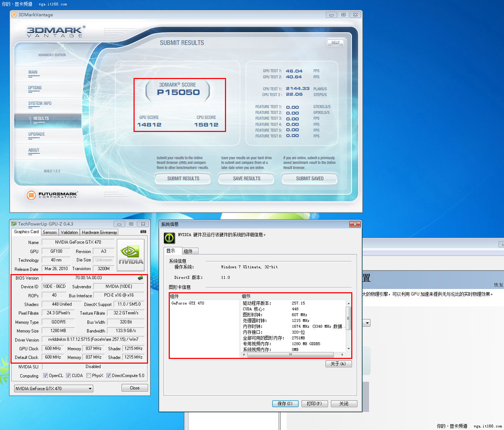Click the BIOS Version field 70.00.1A.00.03

click(x=89, y=278)
